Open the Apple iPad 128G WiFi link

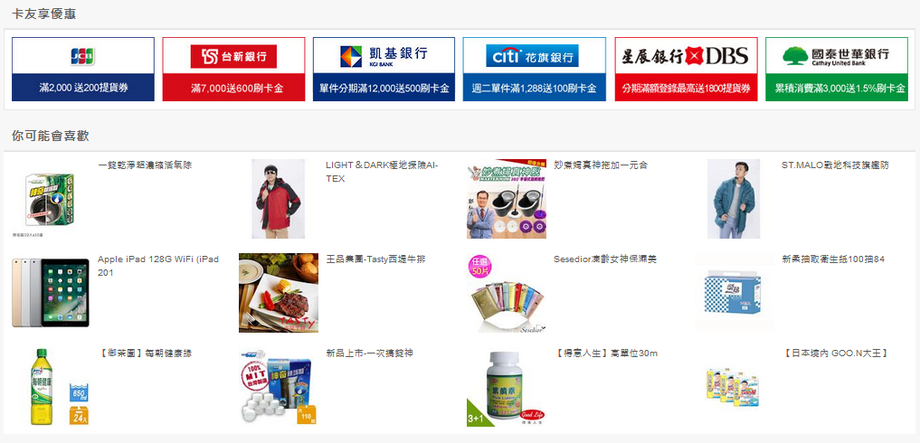pos(158,266)
